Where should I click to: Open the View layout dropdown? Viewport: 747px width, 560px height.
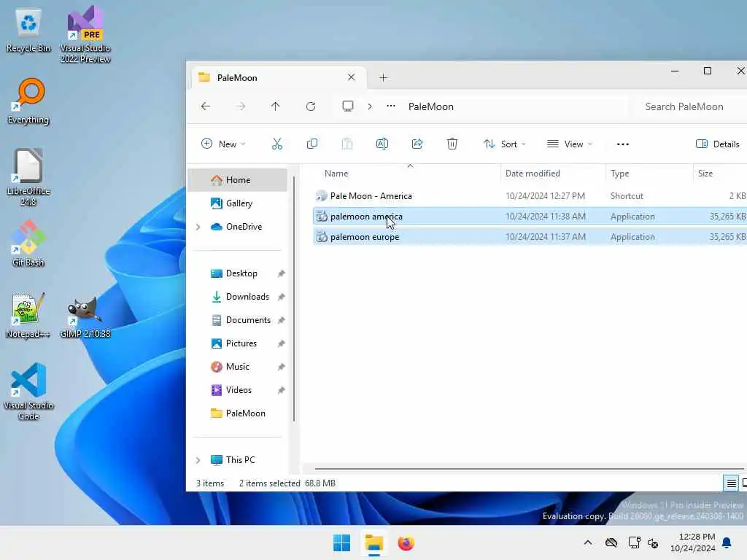pos(570,144)
